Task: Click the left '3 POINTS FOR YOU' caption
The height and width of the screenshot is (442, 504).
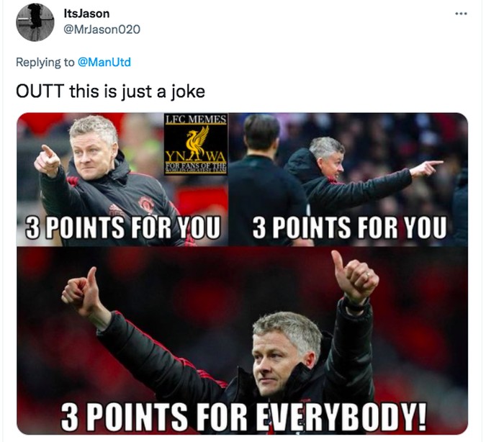Action: click(123, 227)
